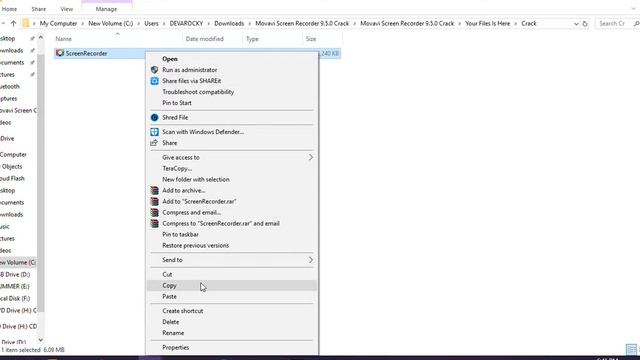Viewport: 640px width, 360px height.
Task: Click the Run as administrator shield icon
Action: [x=154, y=70]
